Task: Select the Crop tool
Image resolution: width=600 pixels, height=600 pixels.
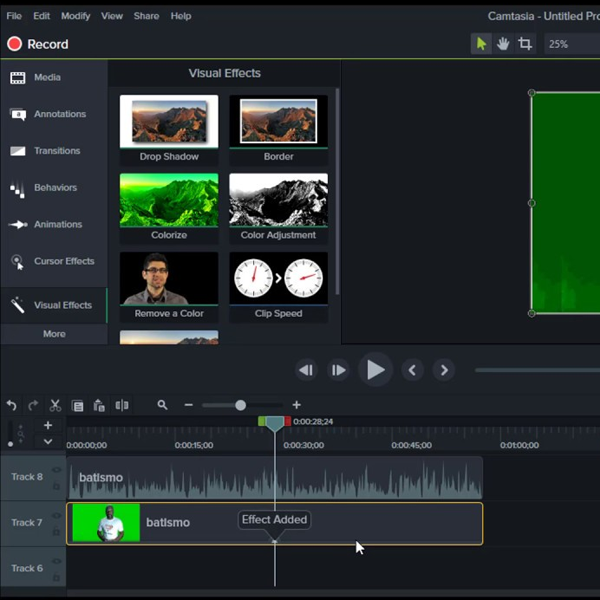Action: point(525,44)
